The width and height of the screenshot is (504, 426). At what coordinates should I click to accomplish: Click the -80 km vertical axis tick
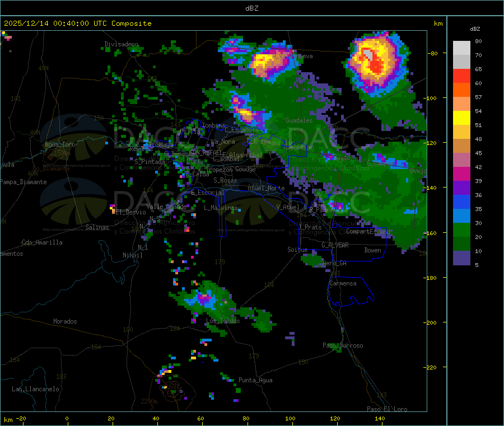tap(433, 53)
